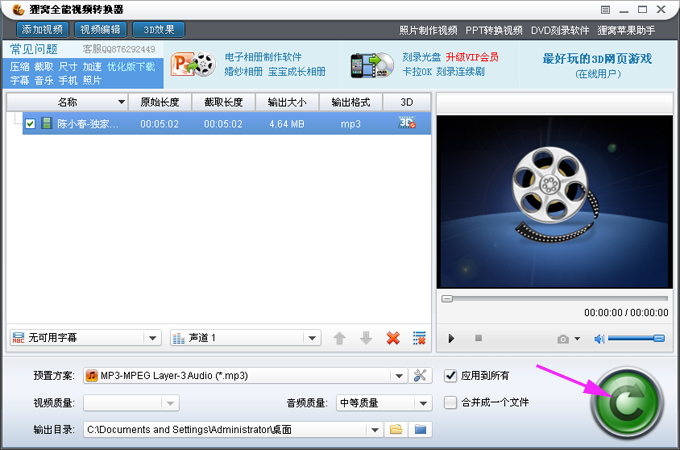This screenshot has width=680, height=450.
Task: Open preset settings wrench icon
Action: click(x=420, y=376)
